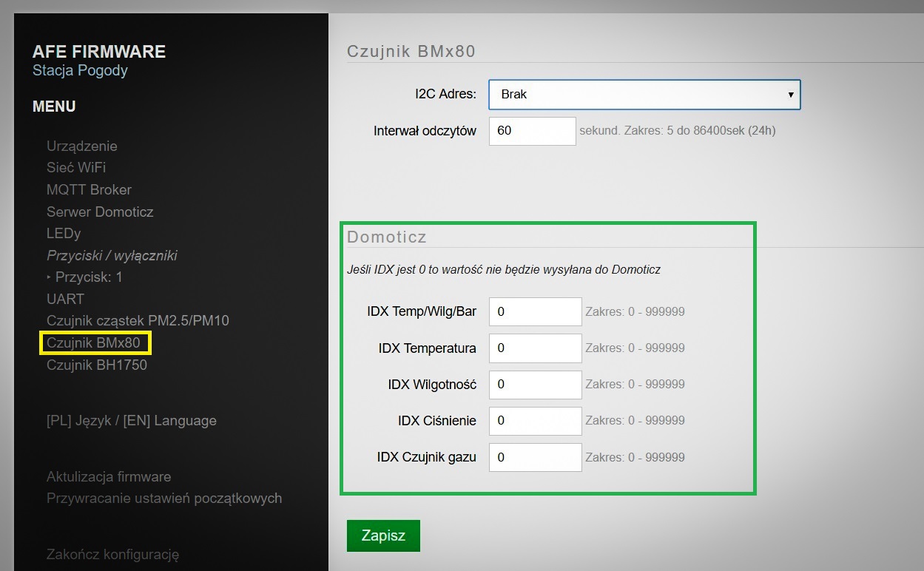The height and width of the screenshot is (571, 924).
Task: Open the I2C Adres dropdown showing Brak
Action: coord(644,95)
